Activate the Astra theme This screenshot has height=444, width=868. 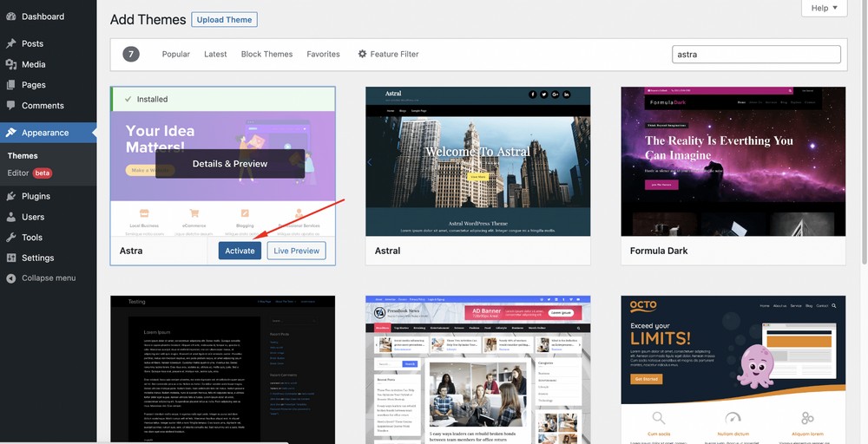point(240,251)
